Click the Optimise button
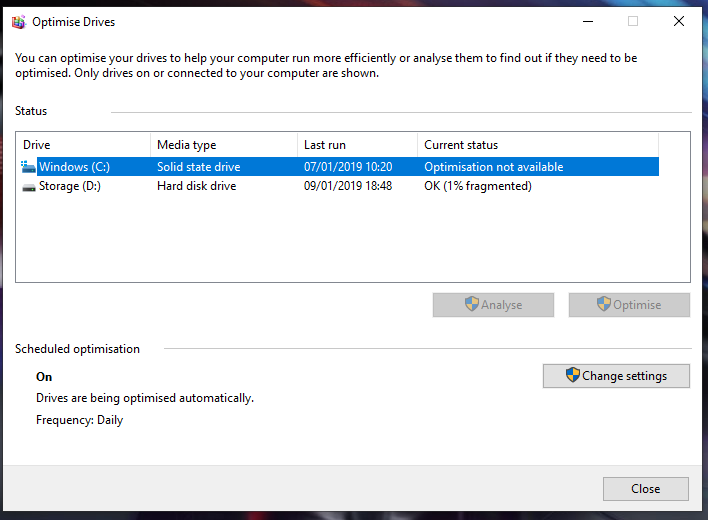This screenshot has height=520, width=708. click(629, 305)
